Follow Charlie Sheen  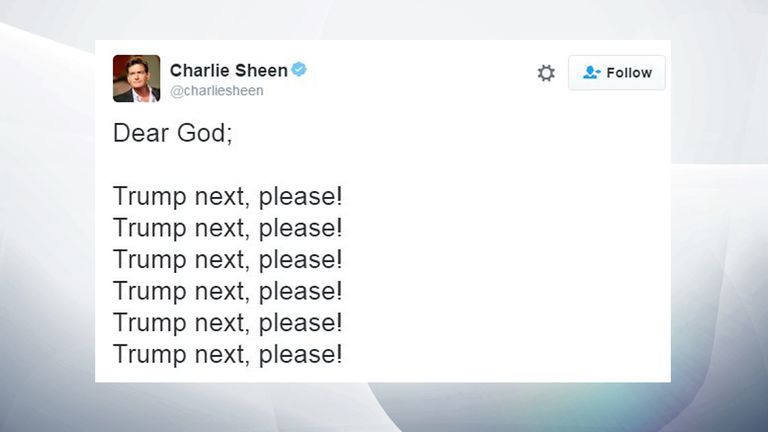(x=617, y=72)
